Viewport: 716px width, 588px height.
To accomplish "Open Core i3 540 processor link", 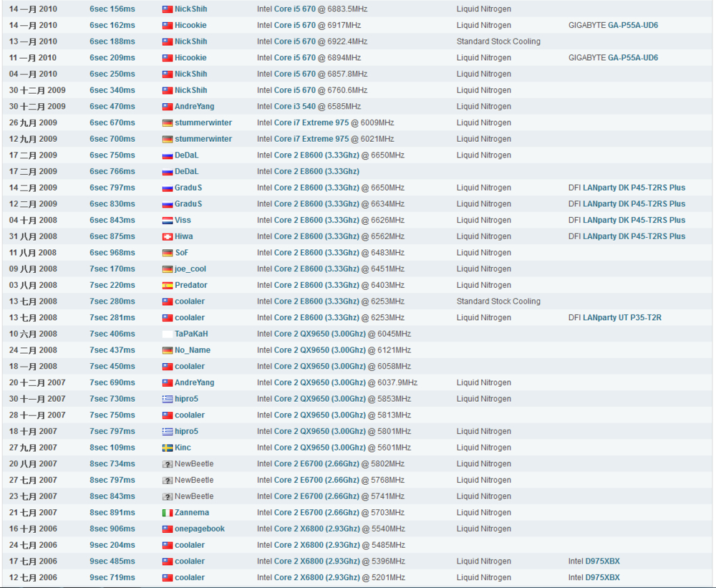I will pos(295,107).
